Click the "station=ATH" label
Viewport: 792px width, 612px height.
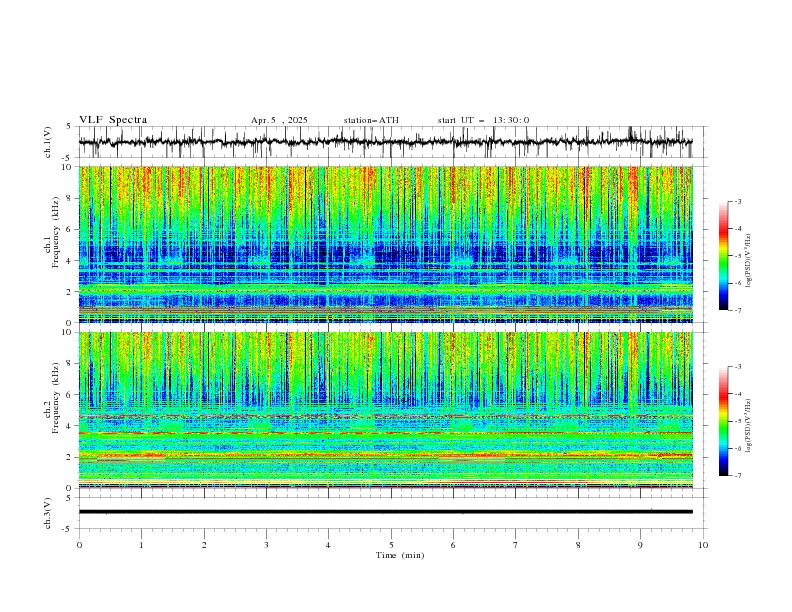point(371,120)
